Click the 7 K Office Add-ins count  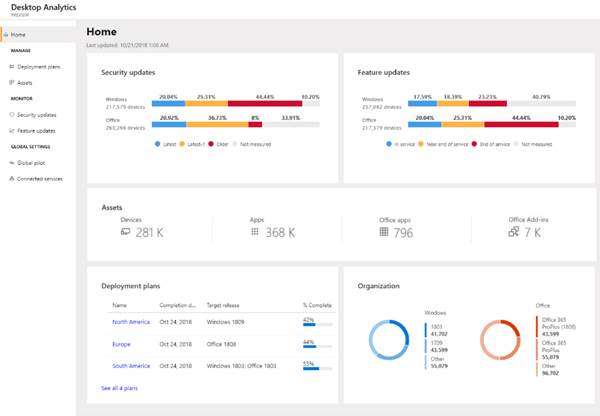[x=532, y=232]
